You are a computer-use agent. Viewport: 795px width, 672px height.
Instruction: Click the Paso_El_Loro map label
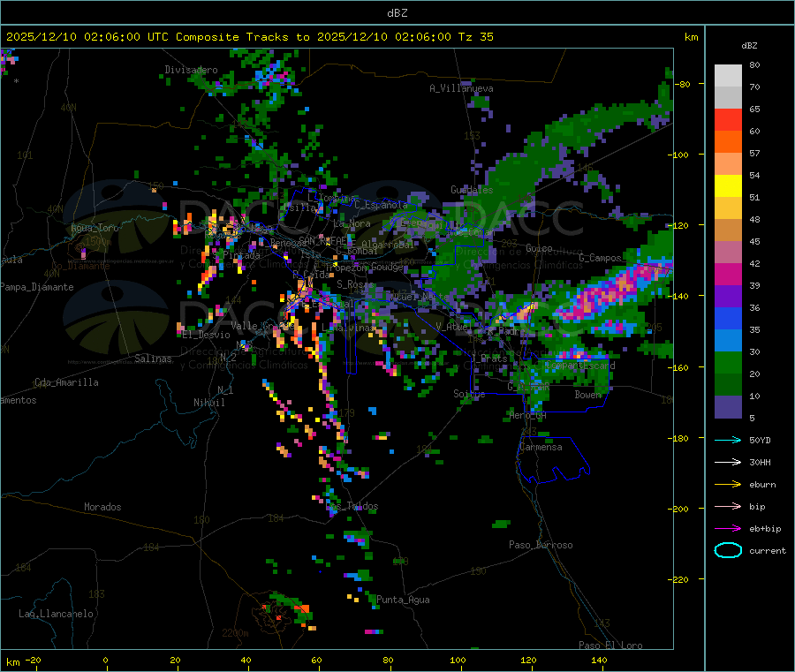pyautogui.click(x=610, y=646)
